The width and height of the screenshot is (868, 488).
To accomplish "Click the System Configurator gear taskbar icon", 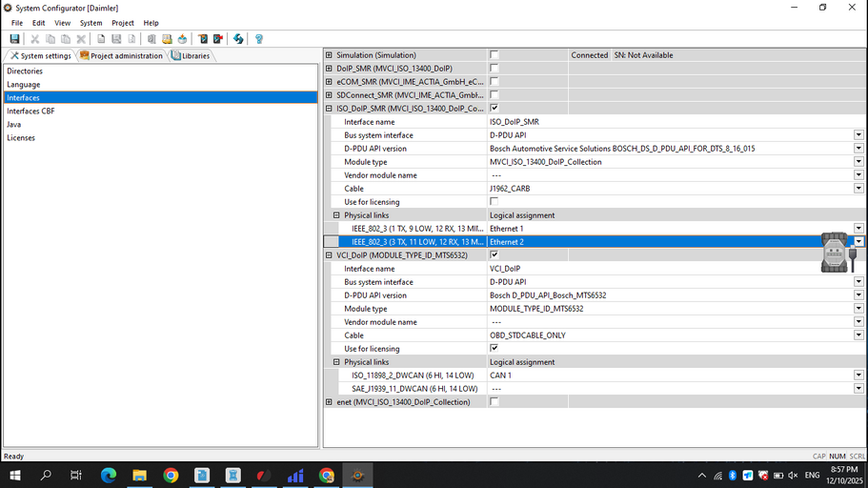I will [357, 476].
